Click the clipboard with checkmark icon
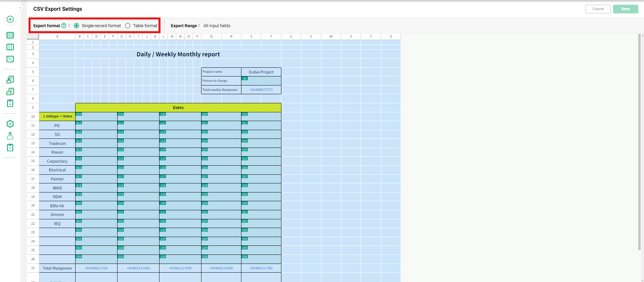Screen dimensions: 644x282 pyautogui.click(x=10, y=148)
